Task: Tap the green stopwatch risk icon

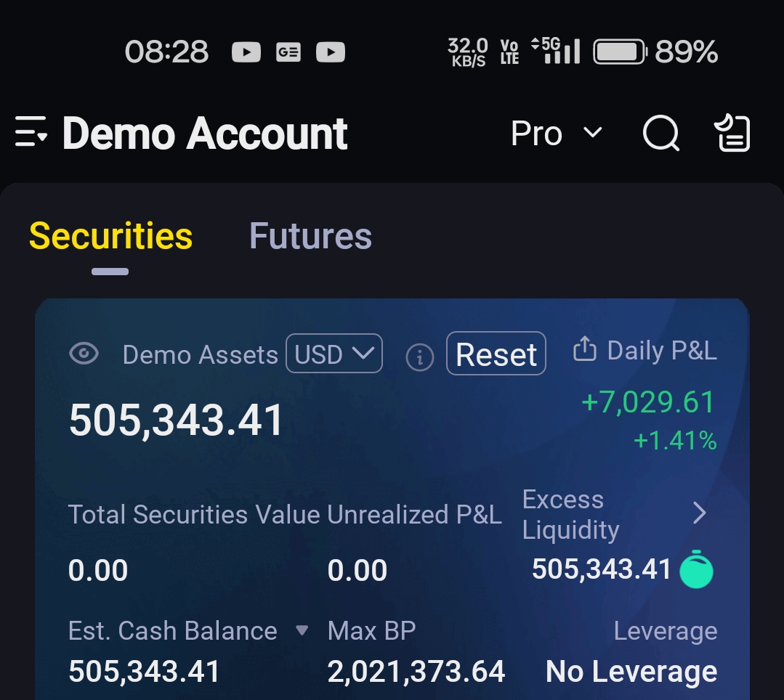Action: tap(696, 570)
